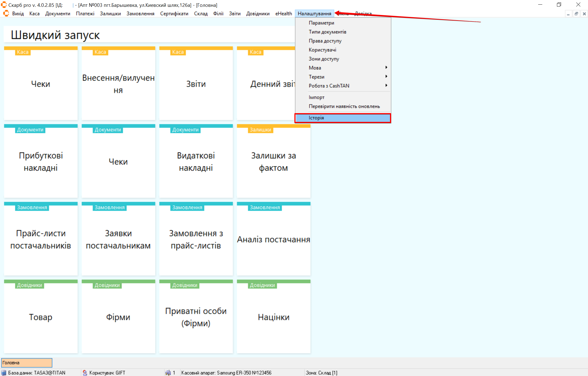Click the database icon in status bar
Viewport: 588px width, 376px height.
point(4,373)
